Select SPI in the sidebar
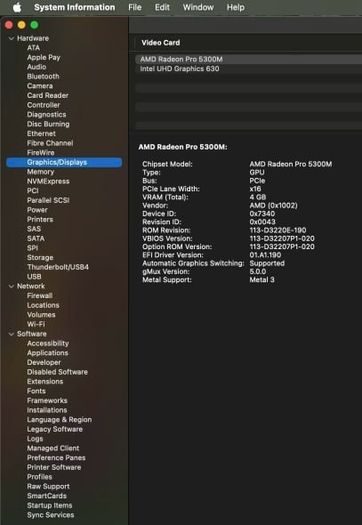The height and width of the screenshot is (525, 362). click(x=32, y=248)
